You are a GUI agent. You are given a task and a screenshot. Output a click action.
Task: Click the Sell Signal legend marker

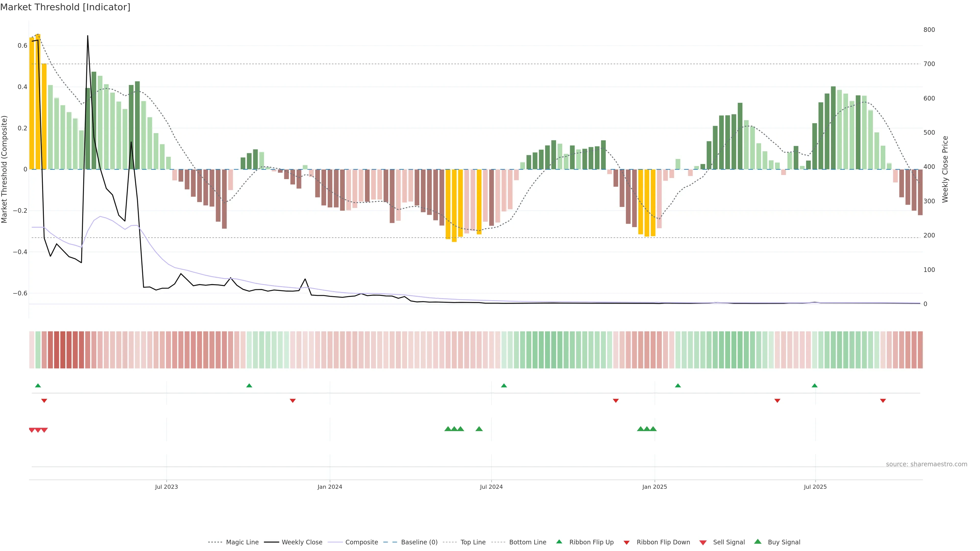coord(703,543)
